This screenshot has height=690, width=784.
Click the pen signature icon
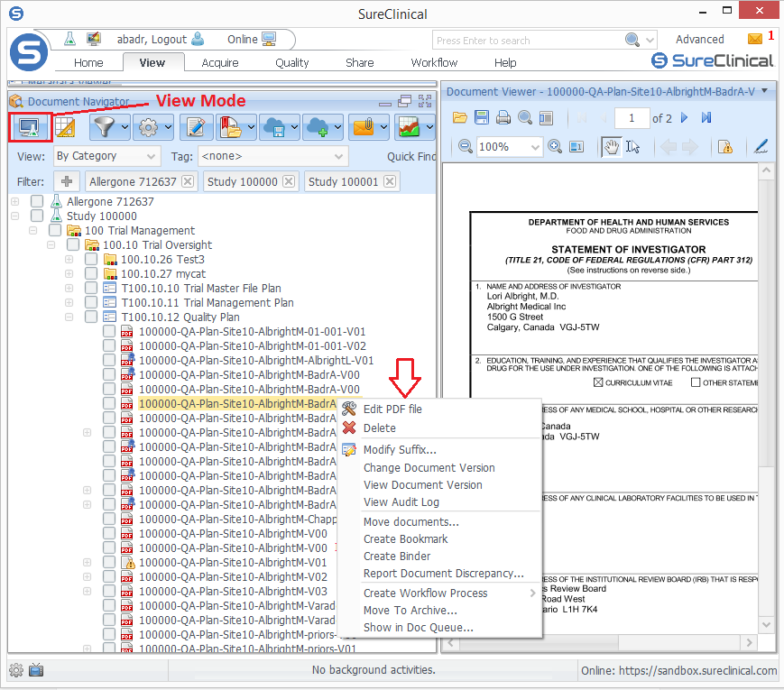click(x=761, y=146)
